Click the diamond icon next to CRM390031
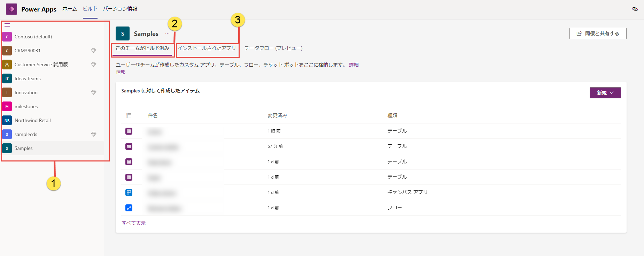This screenshot has width=644, height=256. coord(94,51)
